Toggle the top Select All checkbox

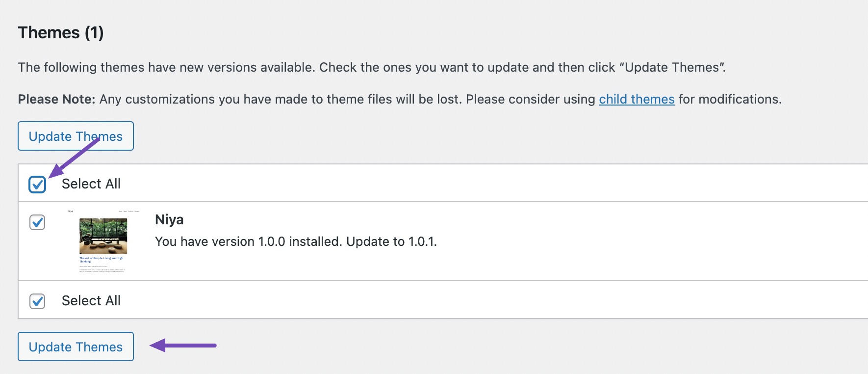[37, 185]
